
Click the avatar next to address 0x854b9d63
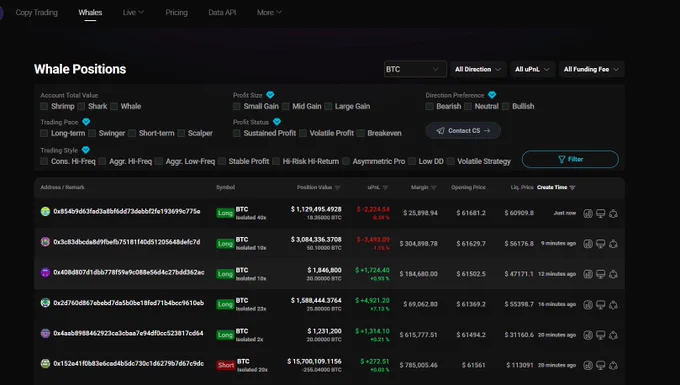point(45,212)
